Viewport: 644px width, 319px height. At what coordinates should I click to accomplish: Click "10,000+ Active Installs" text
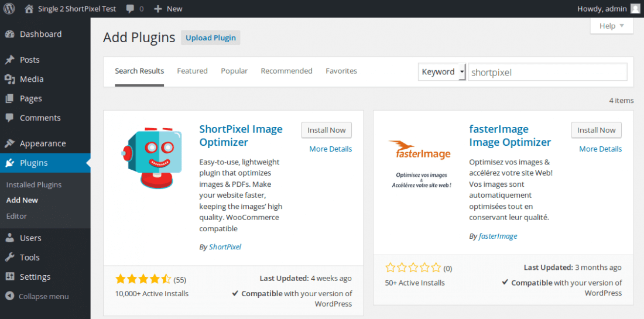[152, 294]
